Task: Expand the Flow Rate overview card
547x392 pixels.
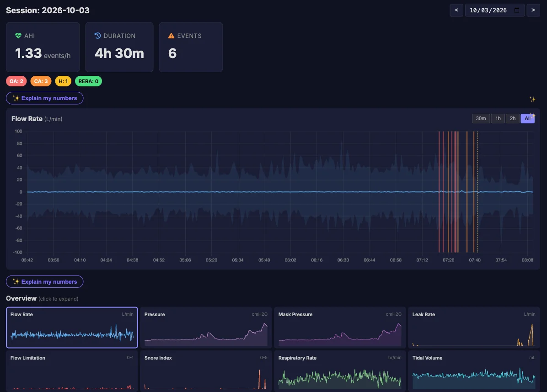Action: (72, 328)
